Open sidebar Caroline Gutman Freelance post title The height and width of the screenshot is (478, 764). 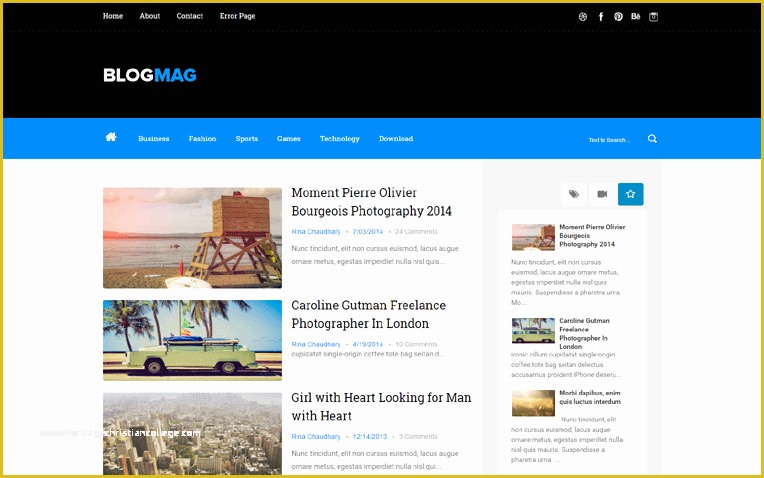pyautogui.click(x=584, y=333)
